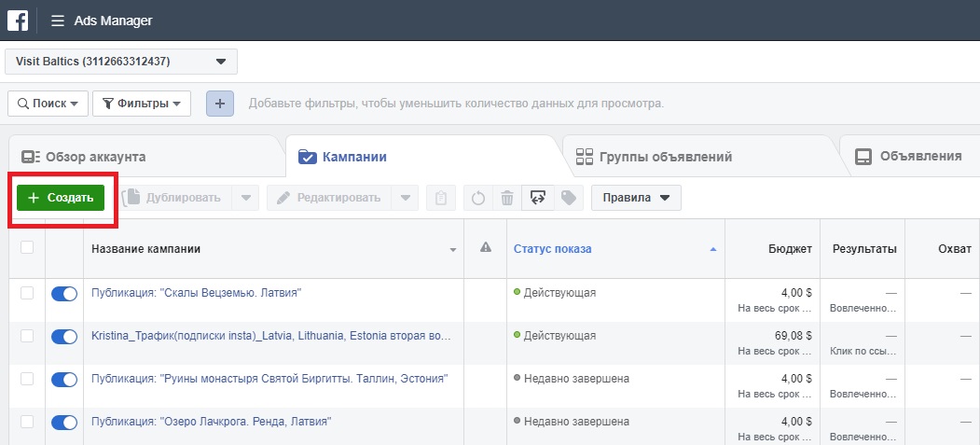Open the hamburger menu next to Ads Manager

pyautogui.click(x=58, y=21)
